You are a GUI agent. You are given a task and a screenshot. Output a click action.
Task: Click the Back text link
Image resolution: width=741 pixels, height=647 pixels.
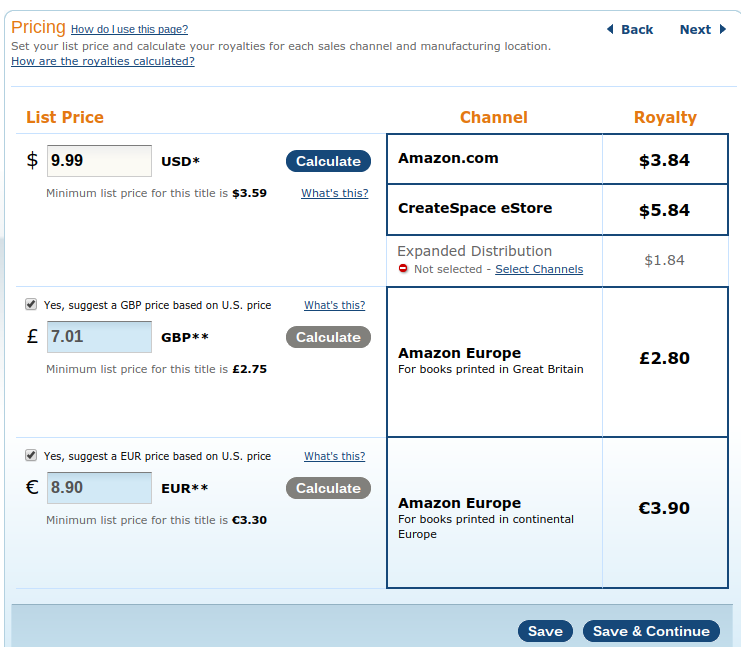[x=637, y=29]
